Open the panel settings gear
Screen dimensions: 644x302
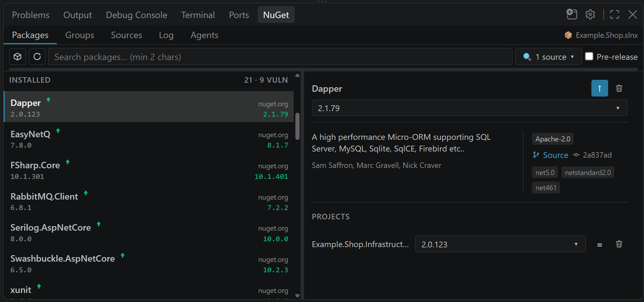coord(590,15)
